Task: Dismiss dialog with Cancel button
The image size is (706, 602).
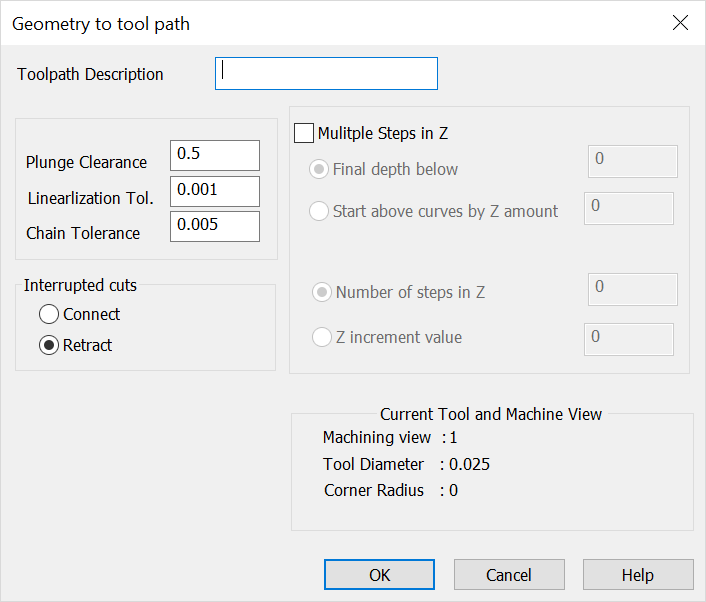Action: (509, 575)
